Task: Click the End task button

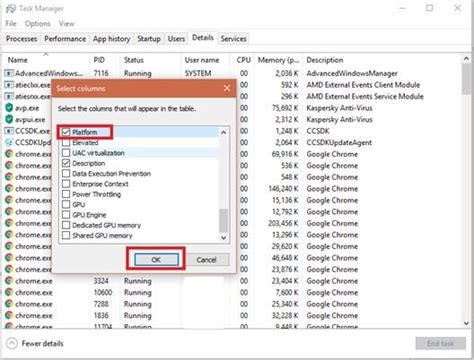Action: click(440, 343)
